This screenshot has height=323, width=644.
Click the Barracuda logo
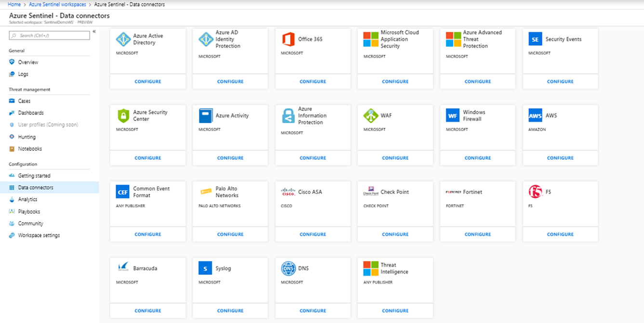tap(123, 268)
